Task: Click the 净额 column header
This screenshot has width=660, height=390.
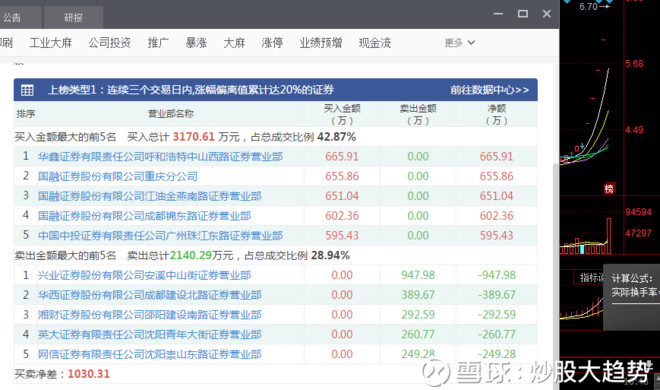Action: (x=496, y=114)
